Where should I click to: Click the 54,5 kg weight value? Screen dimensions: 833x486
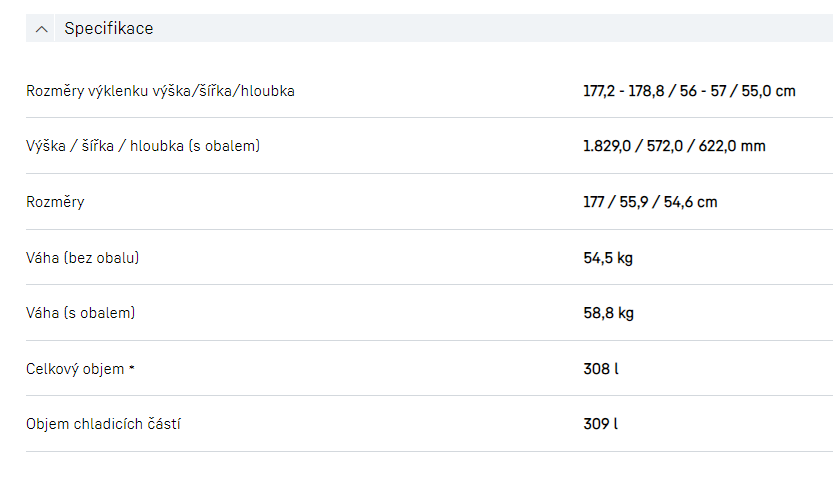[608, 258]
